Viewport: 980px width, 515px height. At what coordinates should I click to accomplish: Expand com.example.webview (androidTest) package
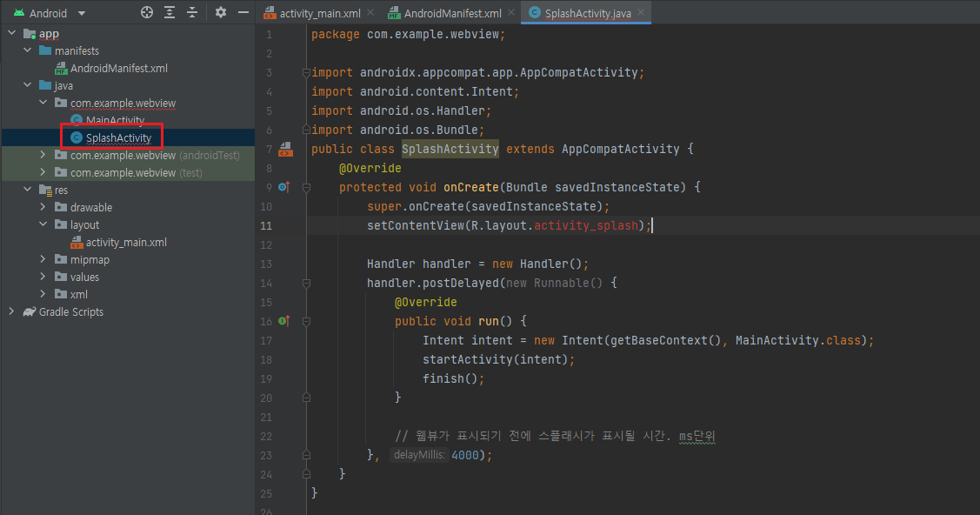click(43, 154)
